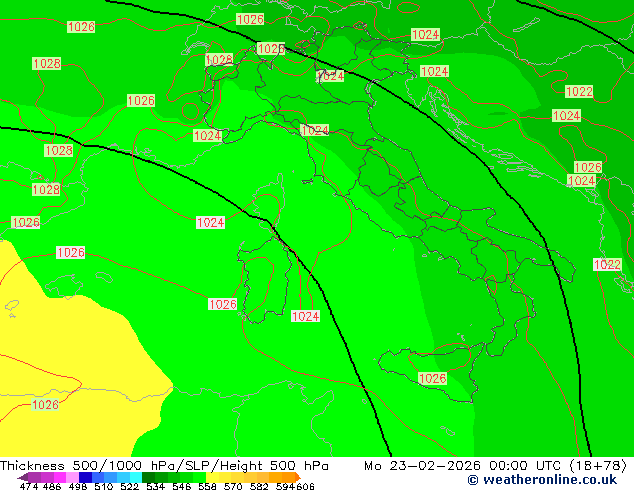Click the 1022 label on the Greek coast

click(607, 264)
